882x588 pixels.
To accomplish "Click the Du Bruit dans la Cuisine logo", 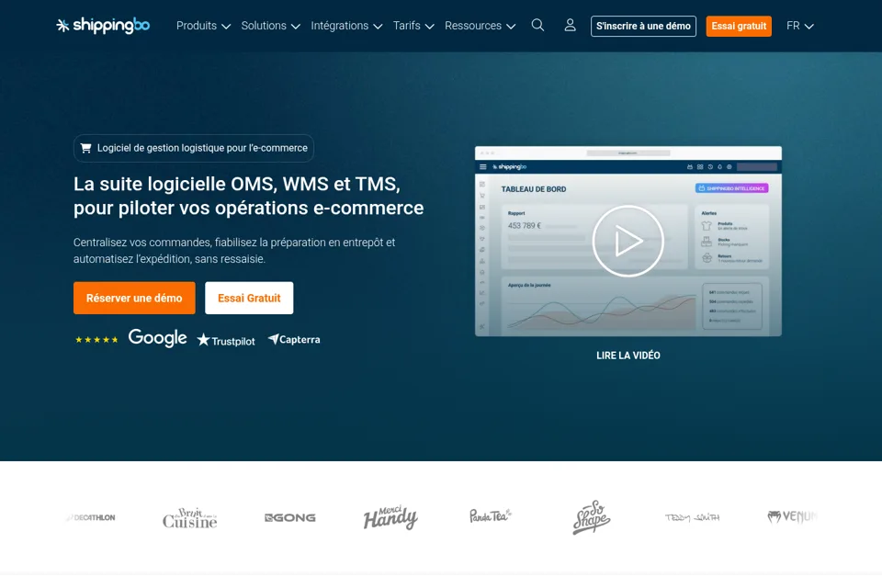I will tap(189, 518).
